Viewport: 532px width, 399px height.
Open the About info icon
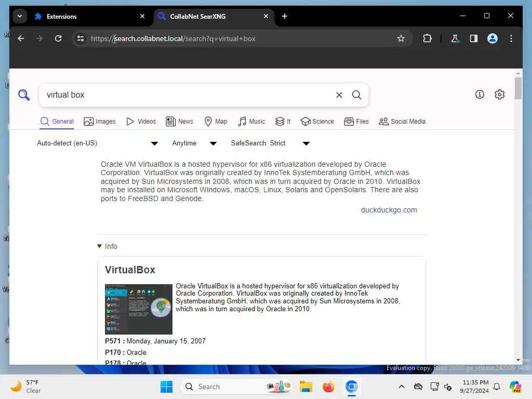coord(480,95)
